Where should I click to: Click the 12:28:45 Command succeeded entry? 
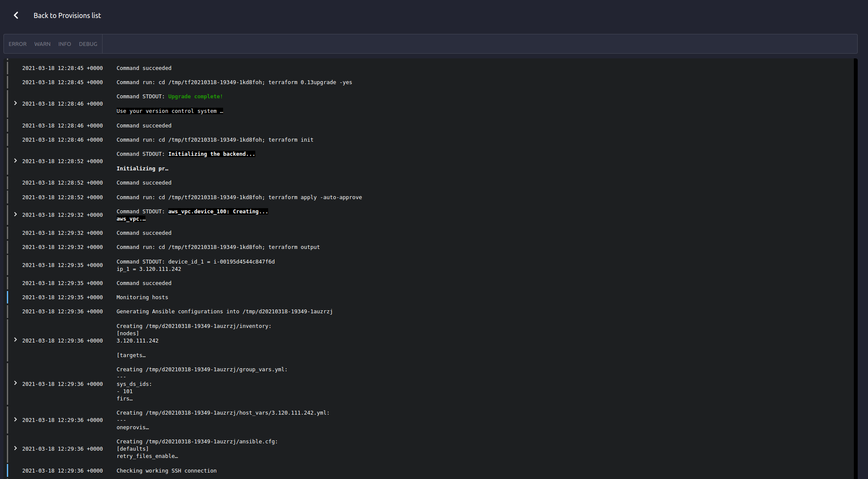coord(144,68)
